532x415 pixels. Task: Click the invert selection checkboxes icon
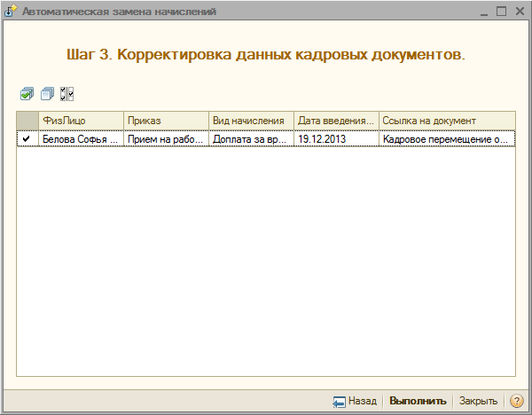click(x=67, y=93)
